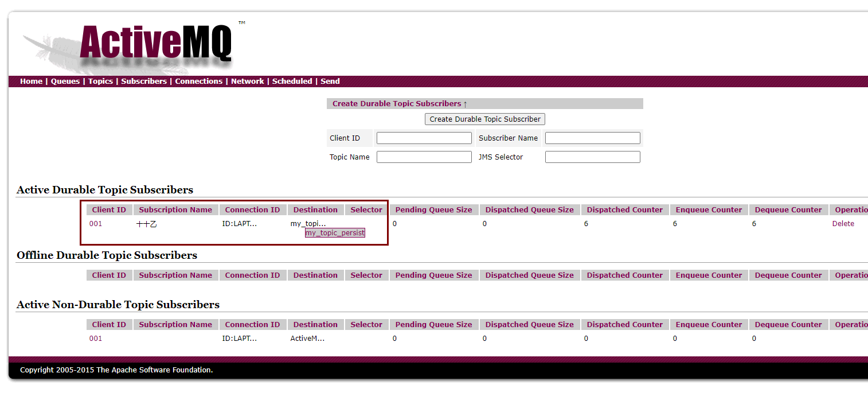The image size is (868, 404).
Task: Click the Active Durable Topic Subscribers heading
Action: pos(105,190)
